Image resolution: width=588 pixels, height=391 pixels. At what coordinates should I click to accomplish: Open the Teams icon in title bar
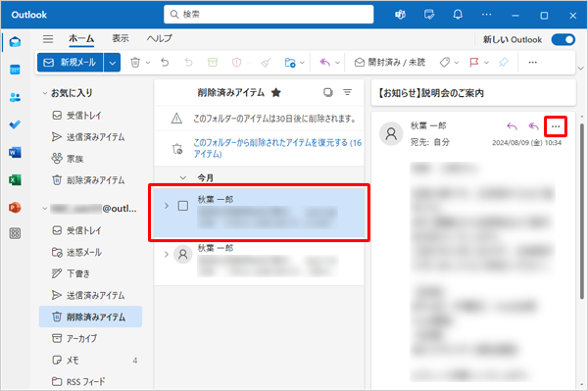coord(400,15)
